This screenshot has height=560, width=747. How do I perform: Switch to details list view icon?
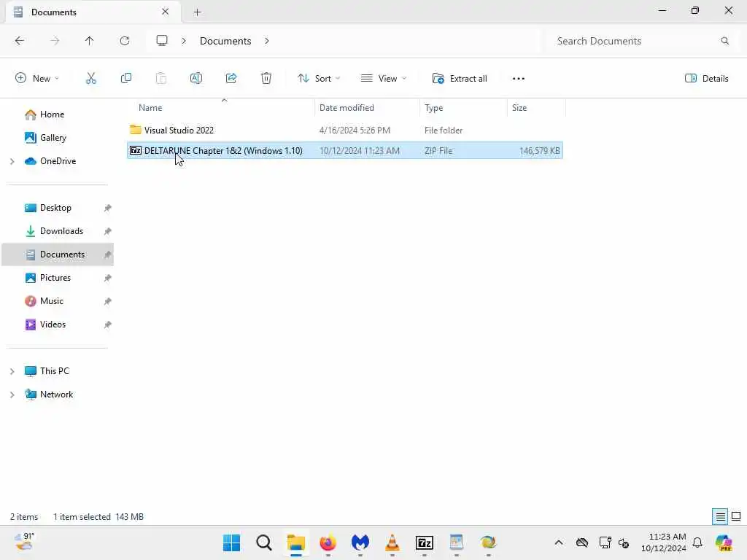(x=720, y=517)
